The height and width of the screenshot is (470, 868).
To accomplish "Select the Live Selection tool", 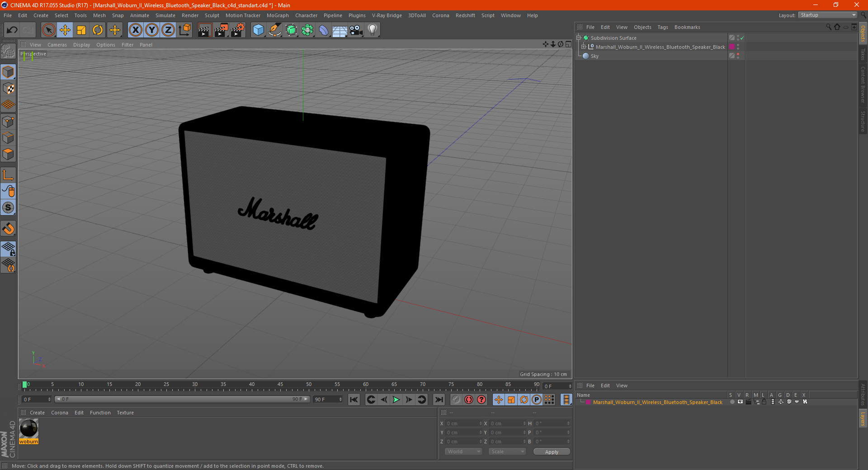I will click(48, 30).
